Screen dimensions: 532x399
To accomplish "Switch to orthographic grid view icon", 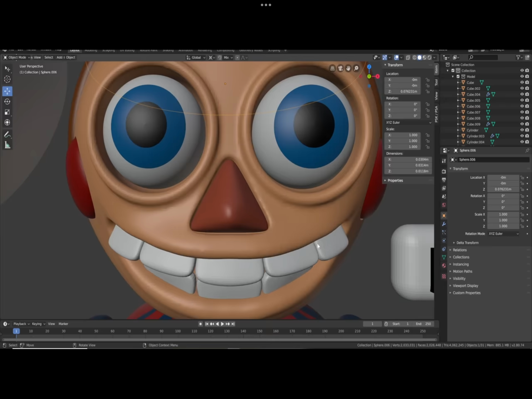I will coord(332,68).
